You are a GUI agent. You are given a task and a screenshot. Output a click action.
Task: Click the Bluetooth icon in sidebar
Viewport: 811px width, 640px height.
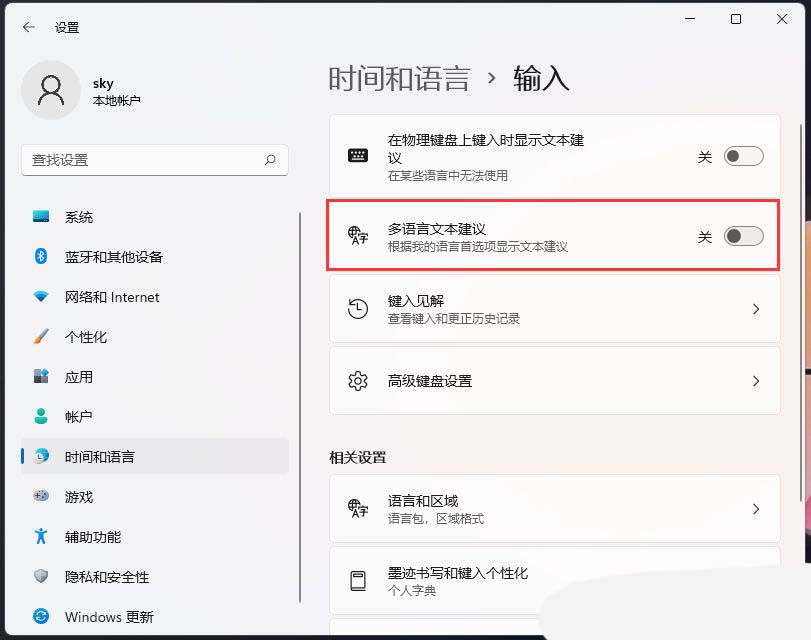click(41, 256)
